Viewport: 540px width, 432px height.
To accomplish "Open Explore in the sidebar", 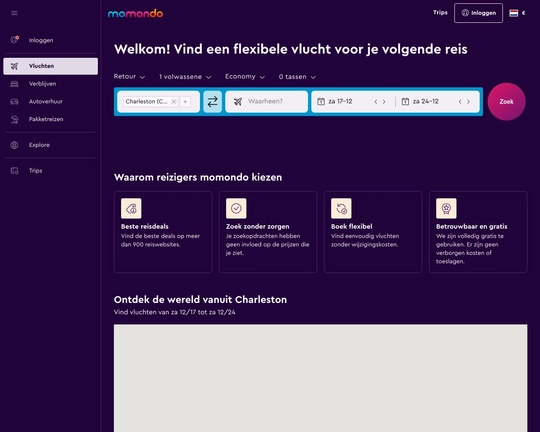I will (51, 145).
